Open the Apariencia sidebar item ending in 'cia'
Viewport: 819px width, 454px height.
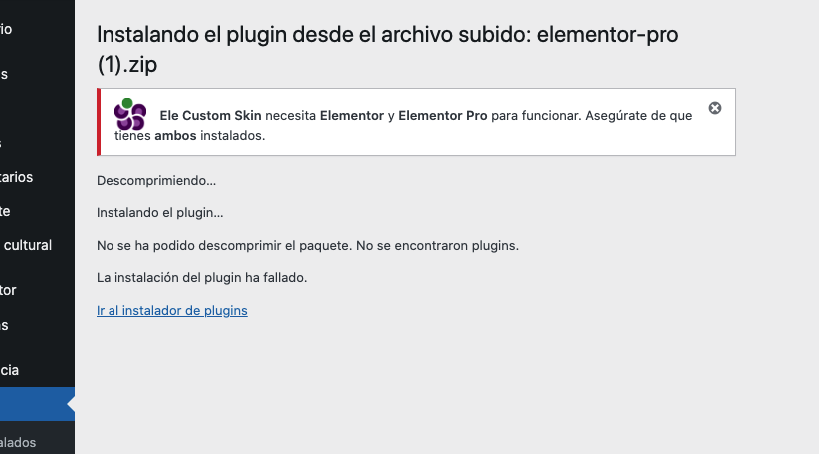(9, 370)
